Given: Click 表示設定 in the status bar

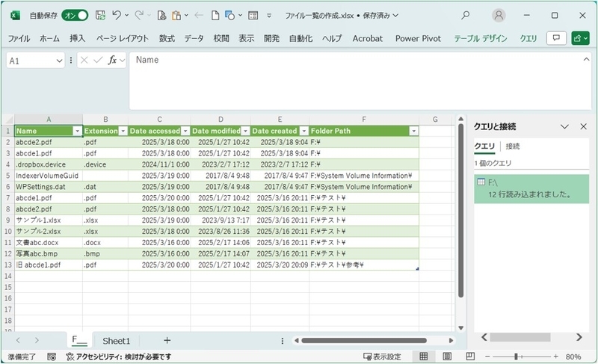Looking at the screenshot, I should (382, 357).
